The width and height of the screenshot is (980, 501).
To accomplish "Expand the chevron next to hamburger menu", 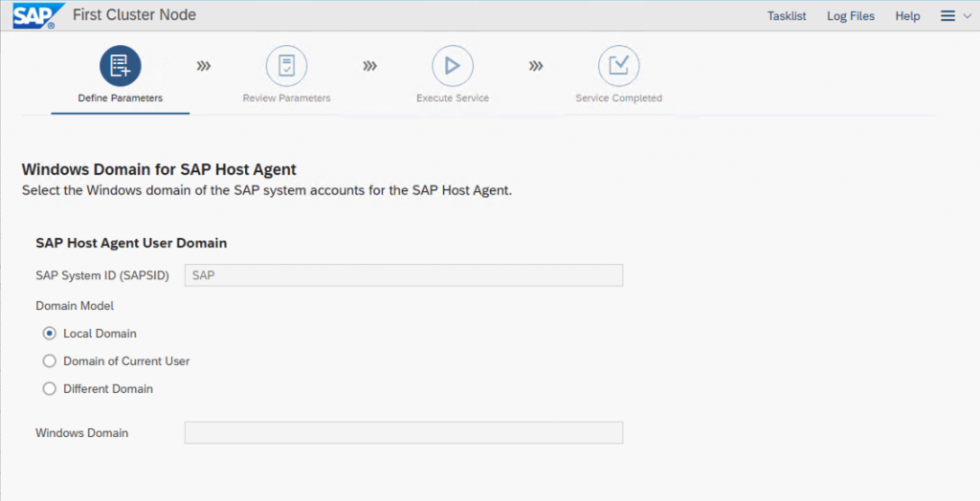I will point(967,17).
